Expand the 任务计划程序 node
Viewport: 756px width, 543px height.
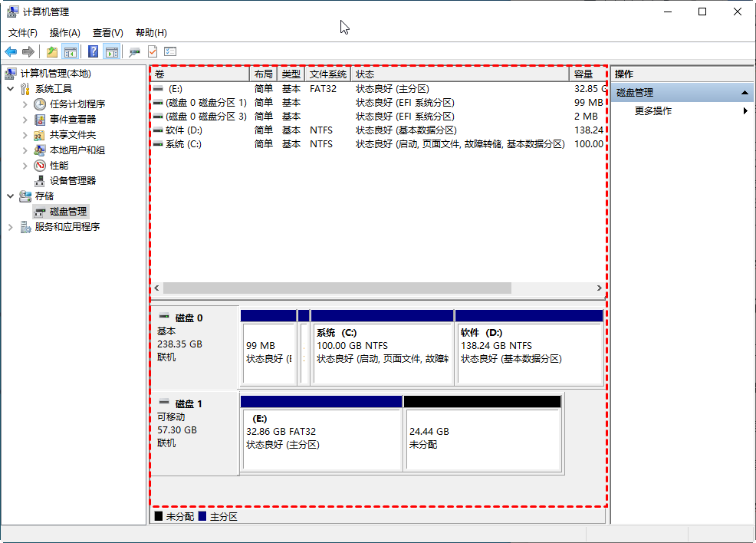coord(25,104)
